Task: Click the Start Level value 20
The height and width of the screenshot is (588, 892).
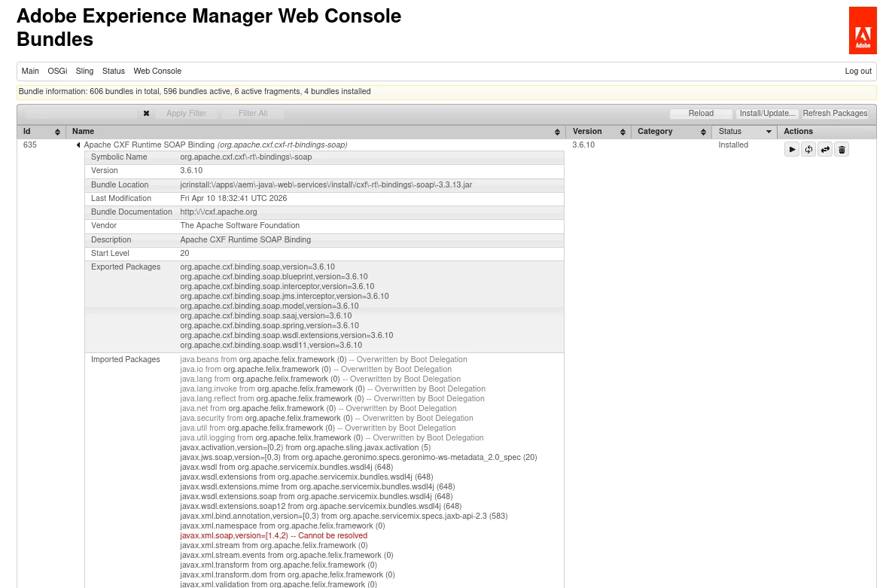Action: (x=184, y=253)
